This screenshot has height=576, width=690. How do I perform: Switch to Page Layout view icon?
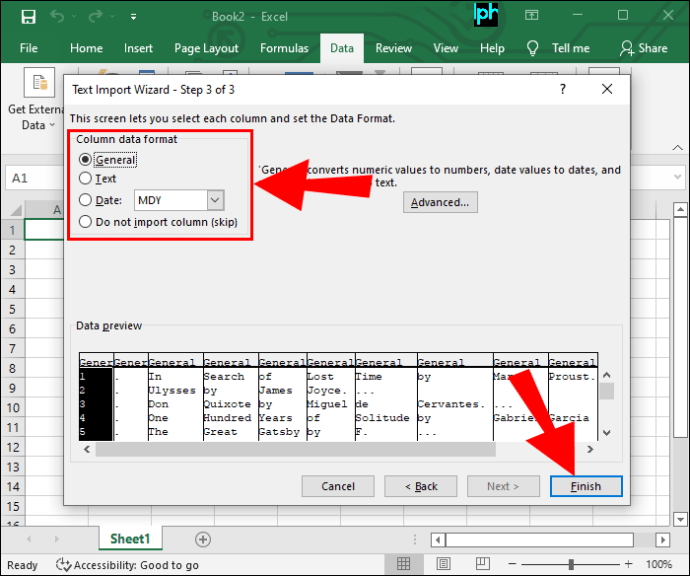pos(443,563)
